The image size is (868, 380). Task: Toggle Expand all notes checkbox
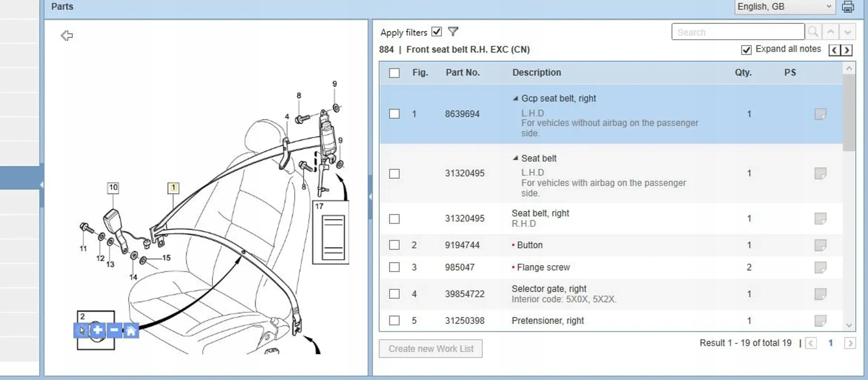746,50
